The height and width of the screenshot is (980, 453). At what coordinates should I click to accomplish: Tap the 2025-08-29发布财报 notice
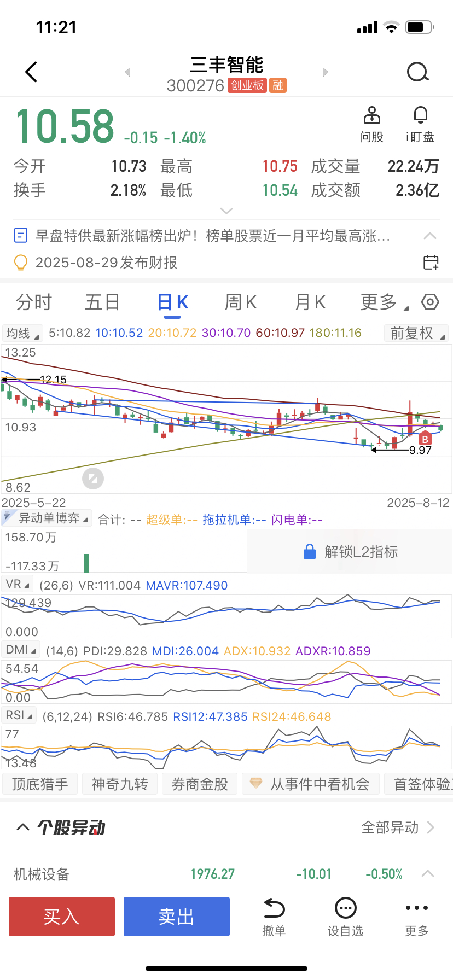pos(106,262)
